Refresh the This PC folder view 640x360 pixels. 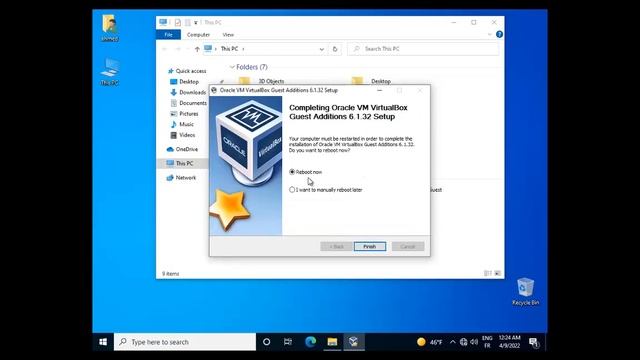(x=335, y=49)
